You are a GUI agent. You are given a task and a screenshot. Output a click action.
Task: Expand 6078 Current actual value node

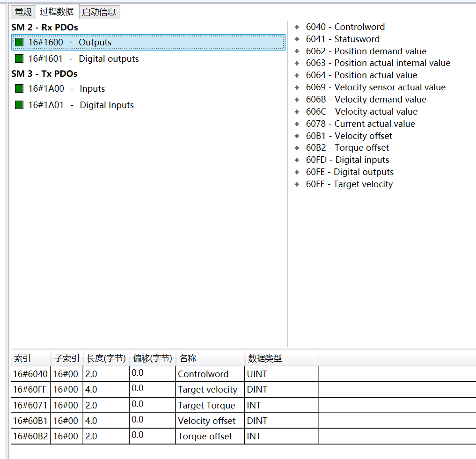[297, 124]
